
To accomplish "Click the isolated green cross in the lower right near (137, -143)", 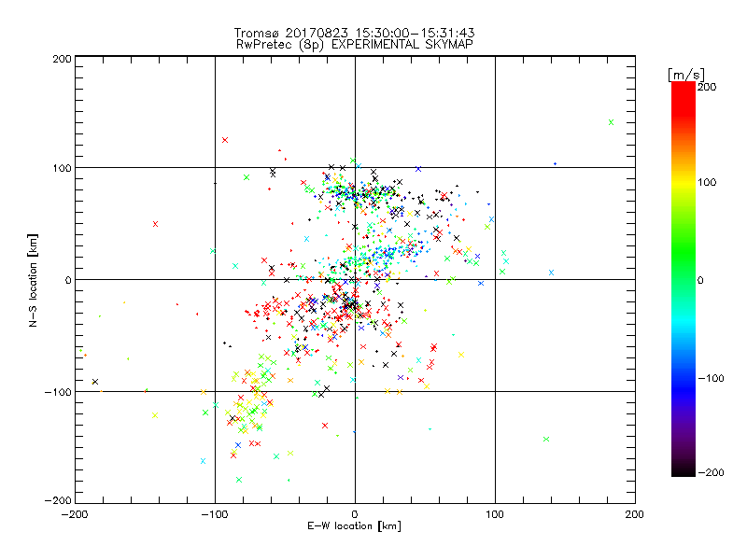I will pyautogui.click(x=546, y=439).
